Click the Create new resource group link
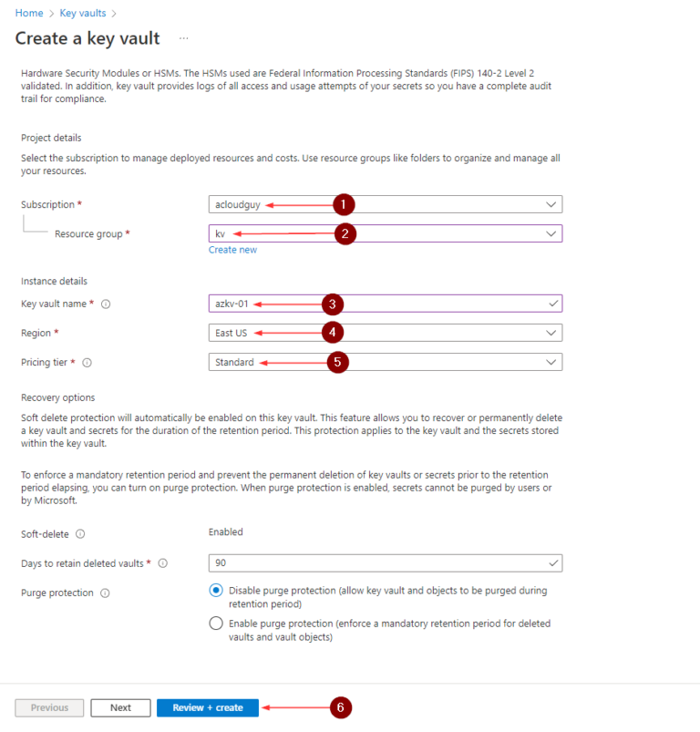The height and width of the screenshot is (732, 700). pos(232,250)
